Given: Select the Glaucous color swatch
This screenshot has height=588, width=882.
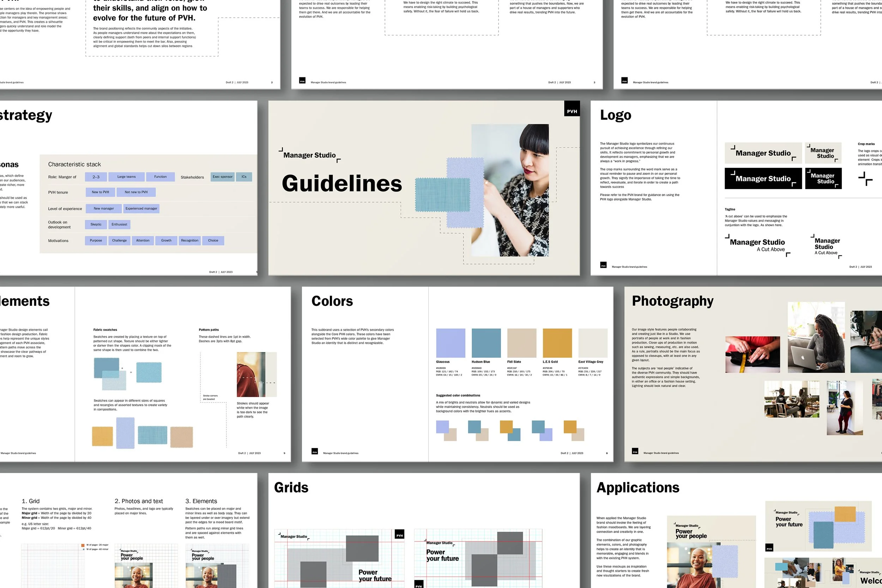Looking at the screenshot, I should click(x=451, y=343).
